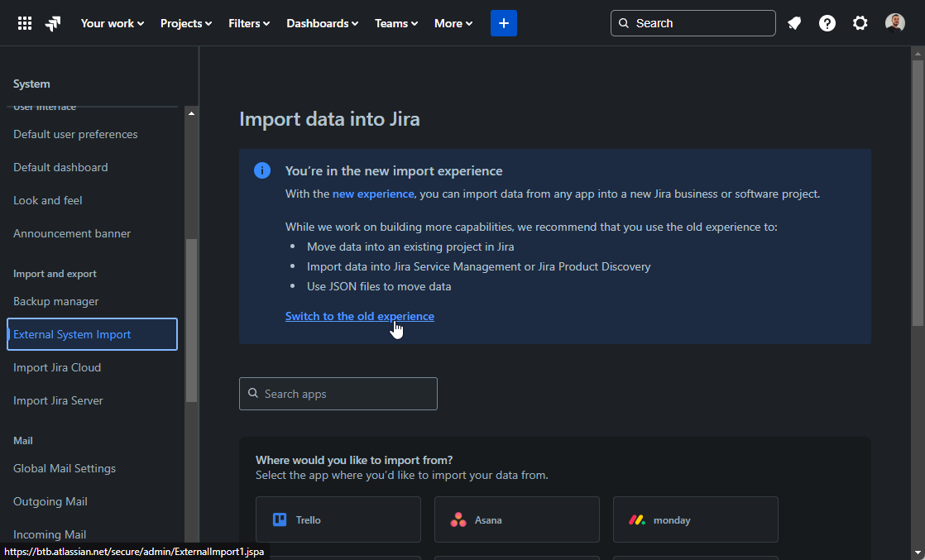Click the search magnifier in top bar

[623, 22]
